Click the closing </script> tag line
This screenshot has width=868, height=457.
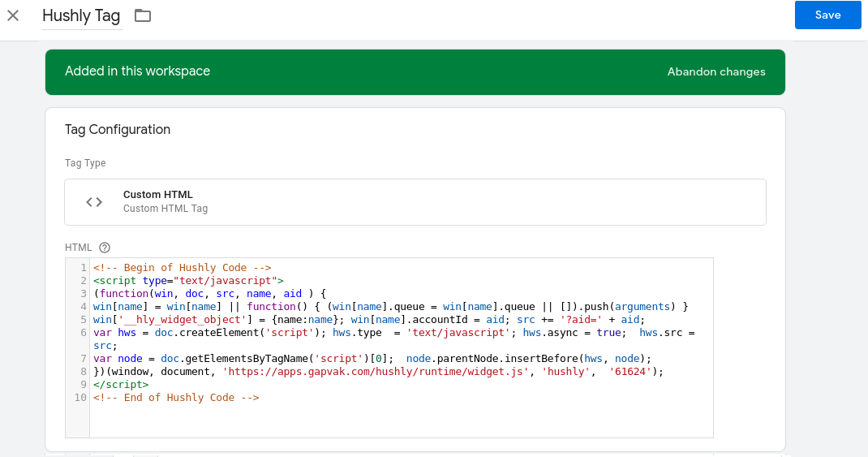pyautogui.click(x=121, y=385)
